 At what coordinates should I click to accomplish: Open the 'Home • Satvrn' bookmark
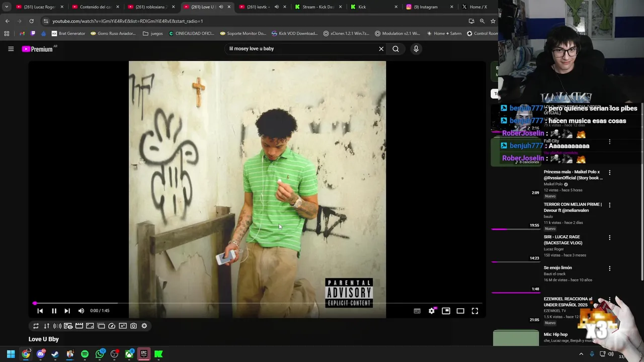[444, 34]
